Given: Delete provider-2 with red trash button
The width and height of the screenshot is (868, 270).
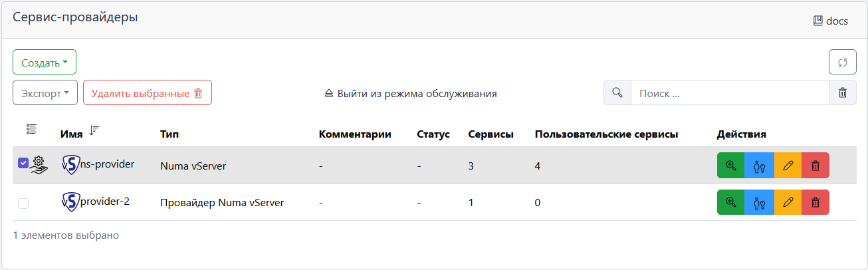Looking at the screenshot, I should [815, 202].
